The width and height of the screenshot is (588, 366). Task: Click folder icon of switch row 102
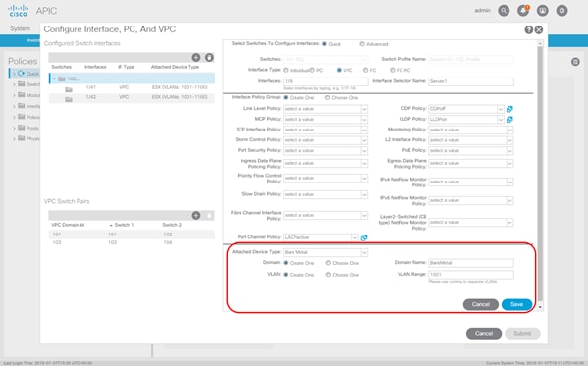pos(62,78)
